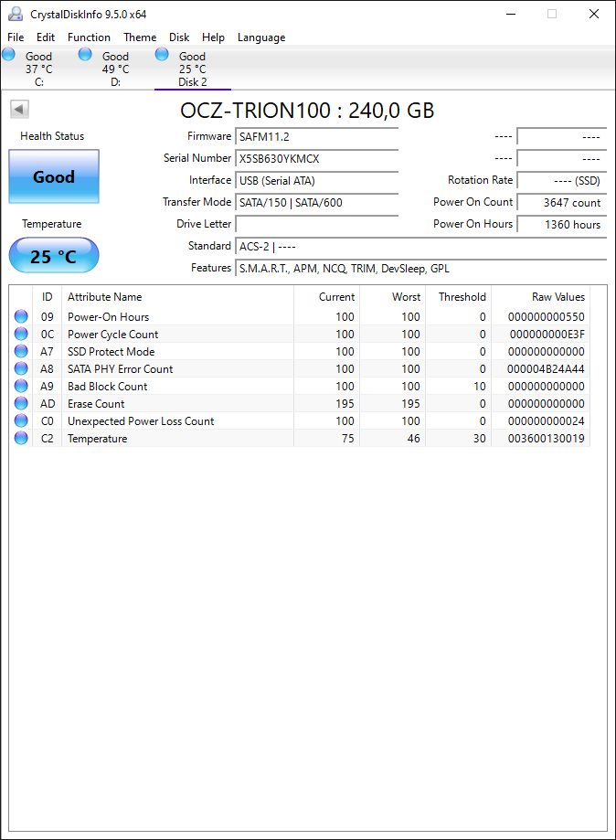The height and width of the screenshot is (840, 616).
Task: Click raw value 003600130019
Action: 546,439
